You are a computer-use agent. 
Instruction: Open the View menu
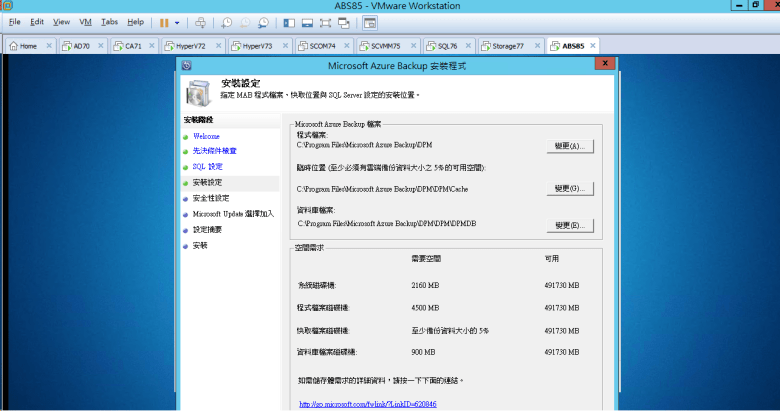[x=61, y=21]
